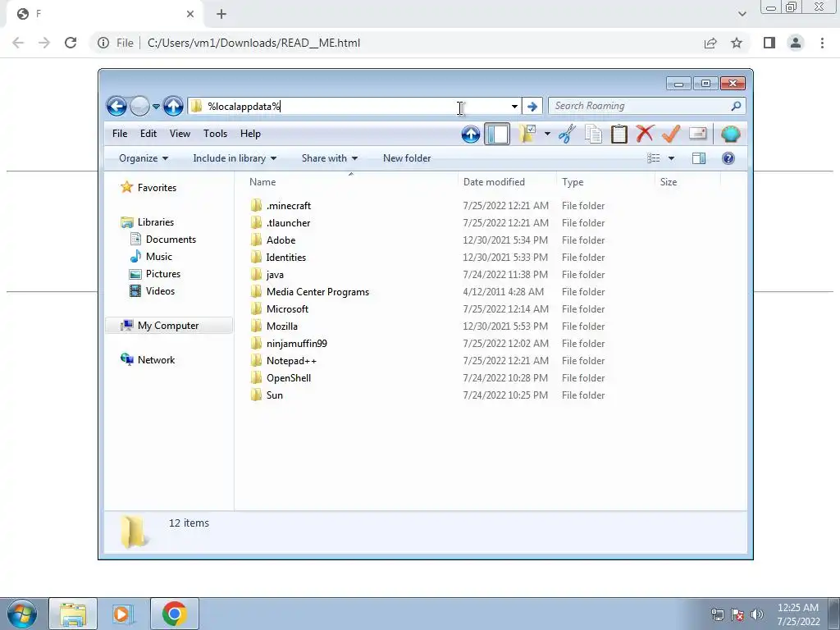Open the Tools menu
840x630 pixels.
point(216,134)
